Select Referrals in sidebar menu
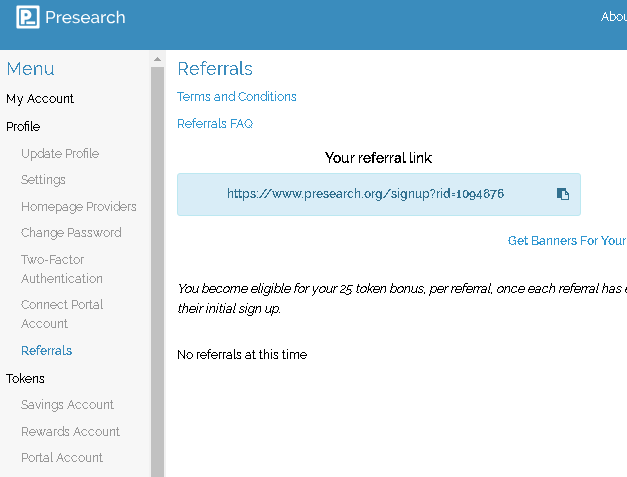The image size is (627, 477). point(46,351)
